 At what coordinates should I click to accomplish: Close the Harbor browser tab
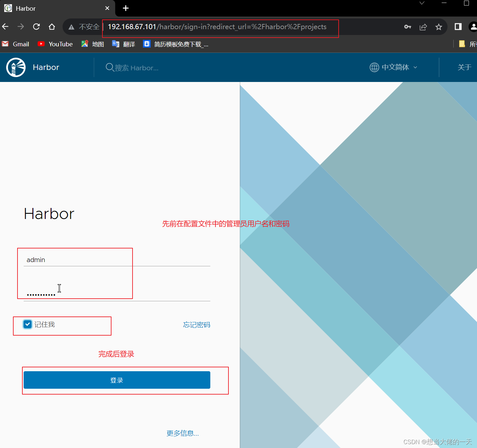click(107, 8)
